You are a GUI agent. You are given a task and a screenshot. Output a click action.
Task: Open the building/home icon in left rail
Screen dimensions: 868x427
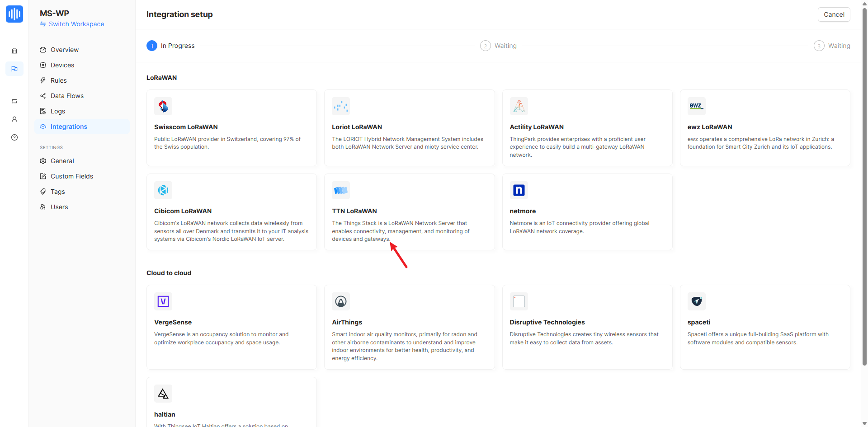14,51
